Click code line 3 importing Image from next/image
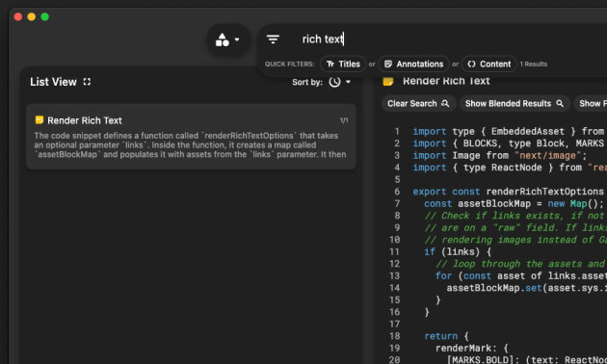This screenshot has width=607, height=364. 499,155
